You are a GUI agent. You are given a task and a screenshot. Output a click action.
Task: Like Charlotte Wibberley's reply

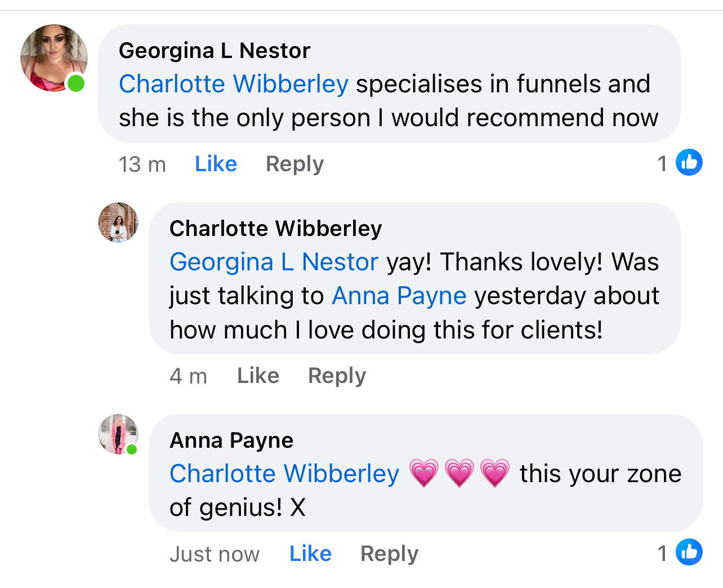click(x=258, y=376)
